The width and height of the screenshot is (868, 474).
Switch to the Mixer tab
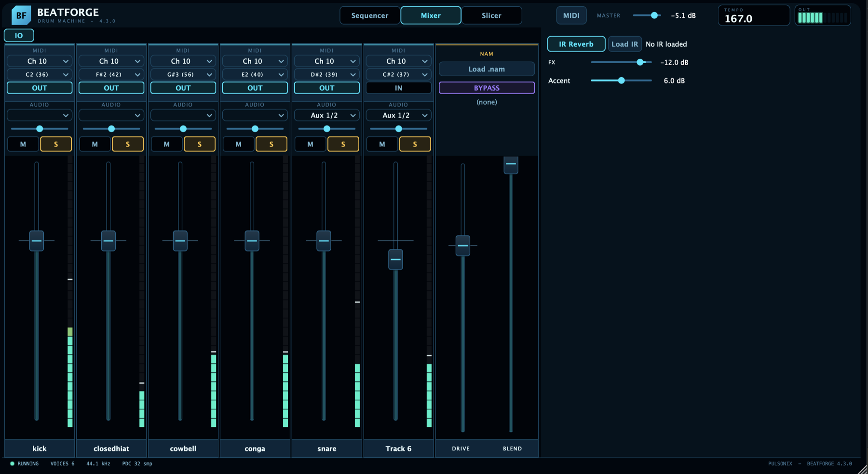coord(431,15)
